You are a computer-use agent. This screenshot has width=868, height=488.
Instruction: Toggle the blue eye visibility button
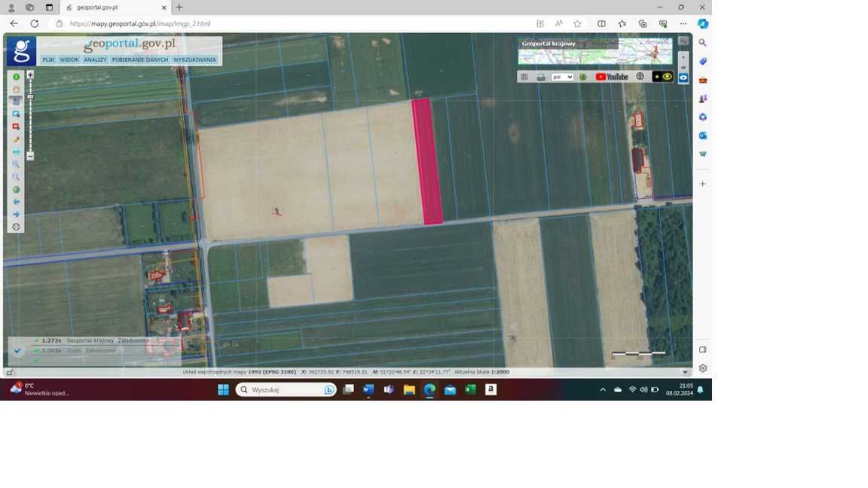click(x=683, y=78)
